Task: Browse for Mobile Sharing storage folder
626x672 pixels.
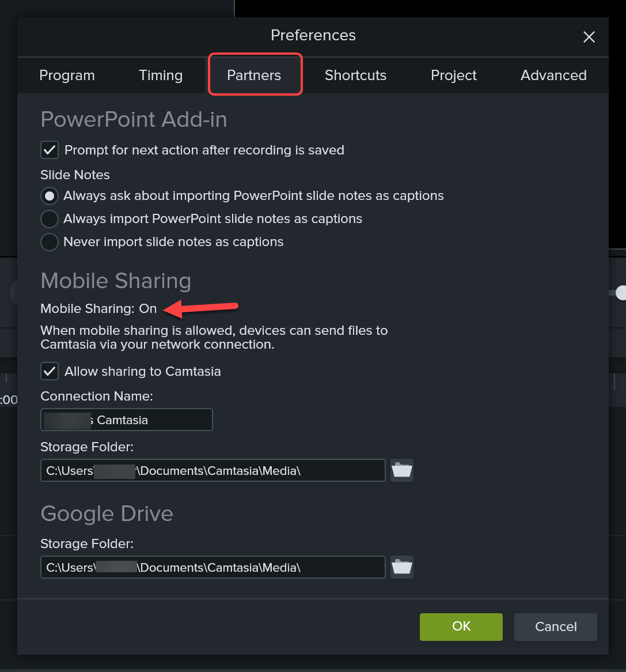Action: (x=402, y=470)
